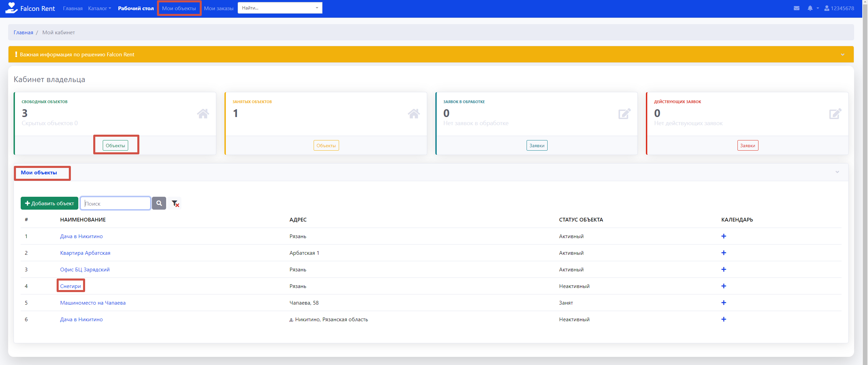Click the green Добавить объект button

coord(50,203)
